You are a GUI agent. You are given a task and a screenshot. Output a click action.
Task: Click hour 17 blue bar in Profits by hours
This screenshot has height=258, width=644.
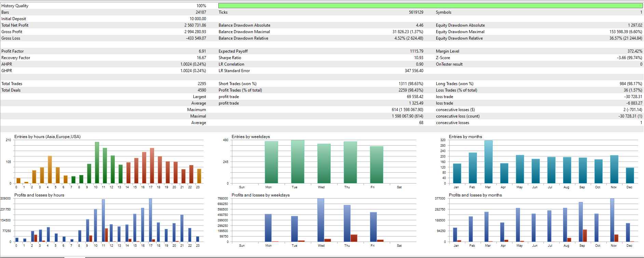(x=150, y=220)
